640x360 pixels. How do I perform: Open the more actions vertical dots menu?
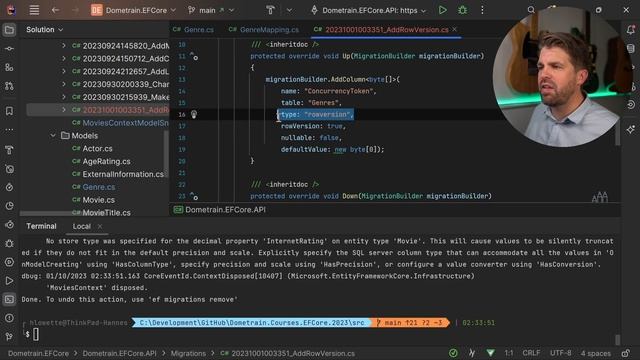click(482, 10)
